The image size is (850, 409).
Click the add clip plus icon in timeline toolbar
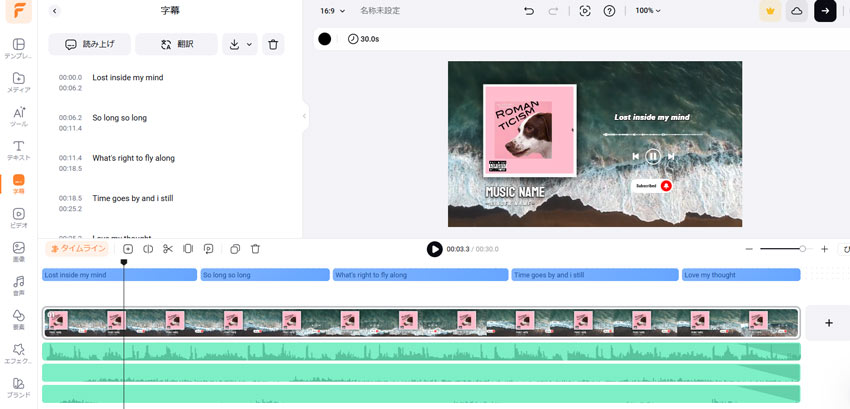128,249
